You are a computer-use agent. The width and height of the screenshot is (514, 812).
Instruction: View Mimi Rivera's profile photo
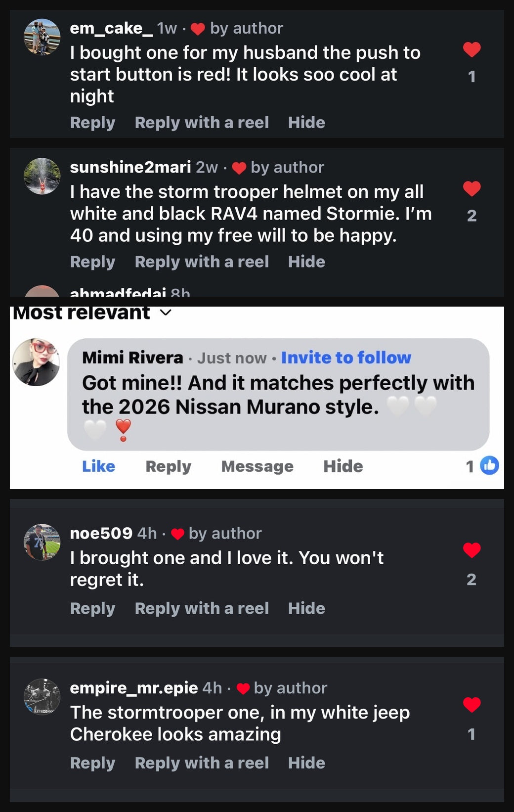click(36, 362)
